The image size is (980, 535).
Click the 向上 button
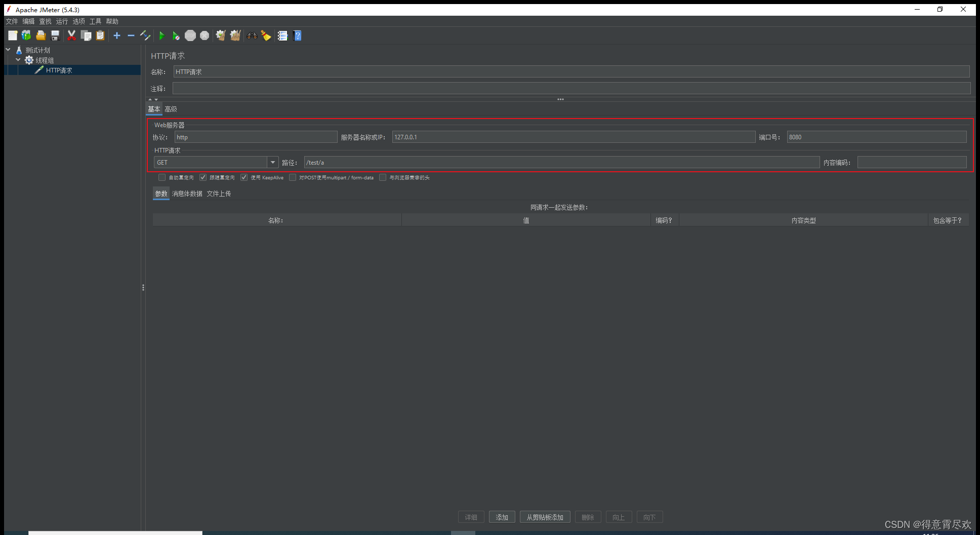(x=619, y=517)
